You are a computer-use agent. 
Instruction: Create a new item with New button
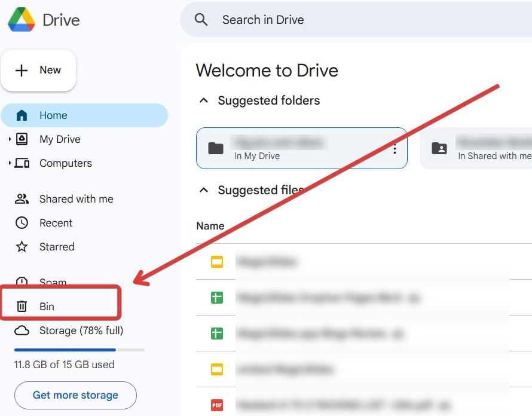[x=38, y=71]
